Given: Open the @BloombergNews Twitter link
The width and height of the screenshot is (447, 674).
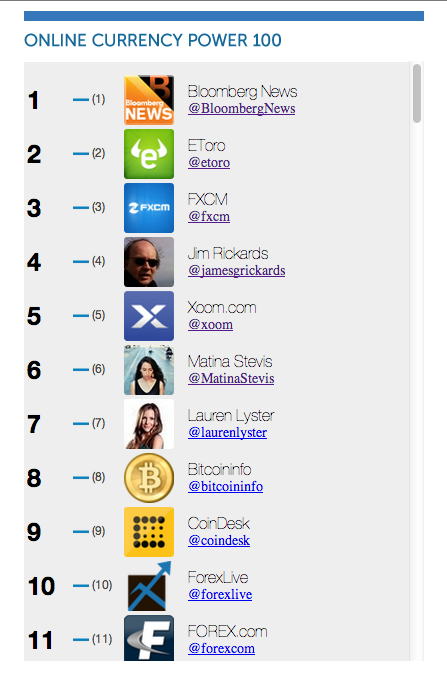Looking at the screenshot, I should coord(242,108).
